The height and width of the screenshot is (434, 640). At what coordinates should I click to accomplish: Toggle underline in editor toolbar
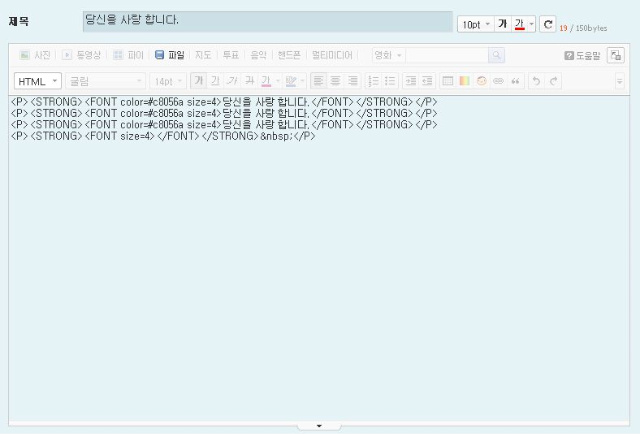215,81
